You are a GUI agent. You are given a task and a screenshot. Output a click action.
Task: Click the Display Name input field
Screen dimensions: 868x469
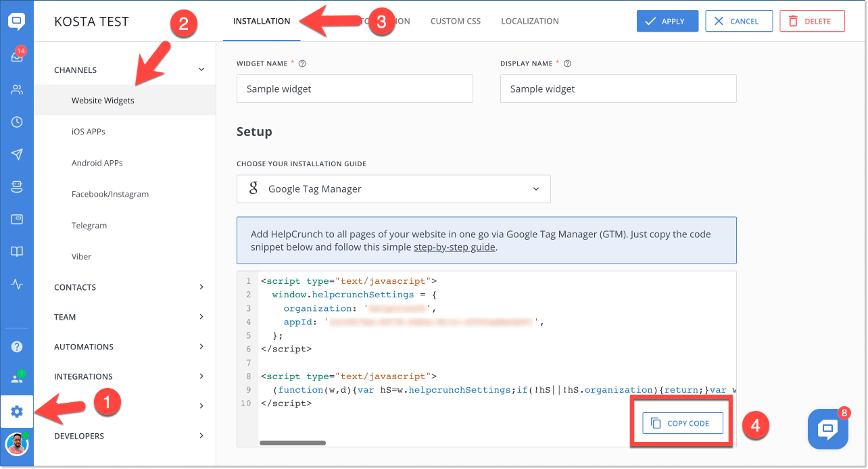(x=619, y=89)
